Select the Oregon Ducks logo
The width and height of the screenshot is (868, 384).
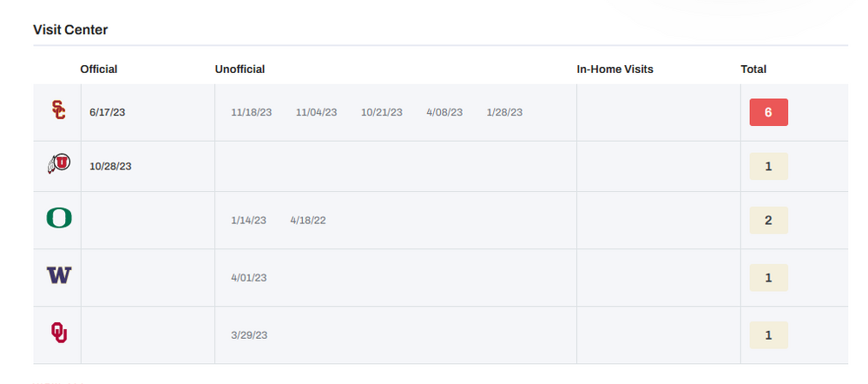(58, 218)
